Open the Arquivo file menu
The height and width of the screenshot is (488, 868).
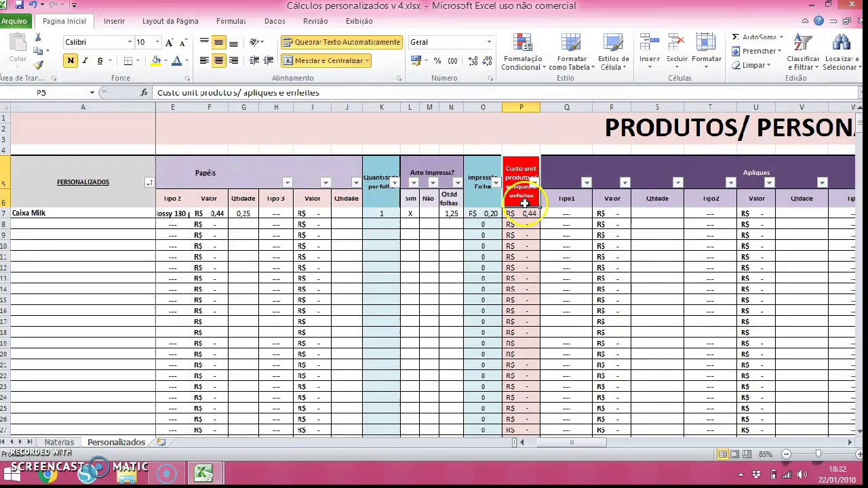14,21
